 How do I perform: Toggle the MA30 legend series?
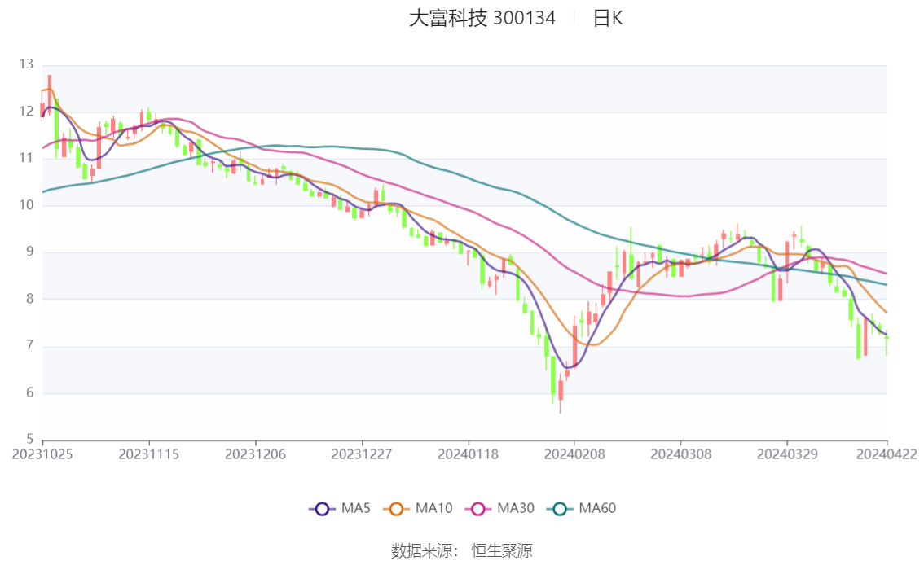[499, 509]
